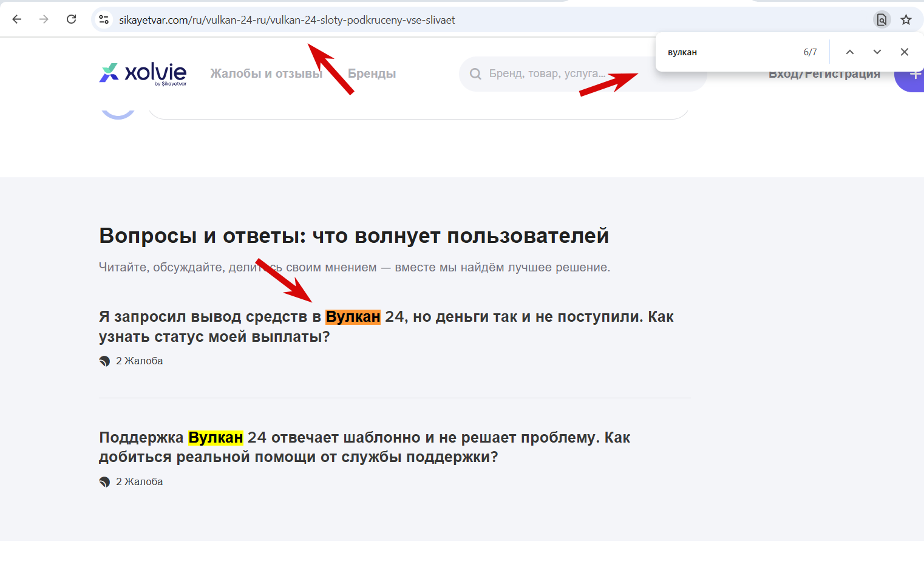
Task: Click the subtitle starting with Читайте, обсуждайте
Action: (355, 267)
